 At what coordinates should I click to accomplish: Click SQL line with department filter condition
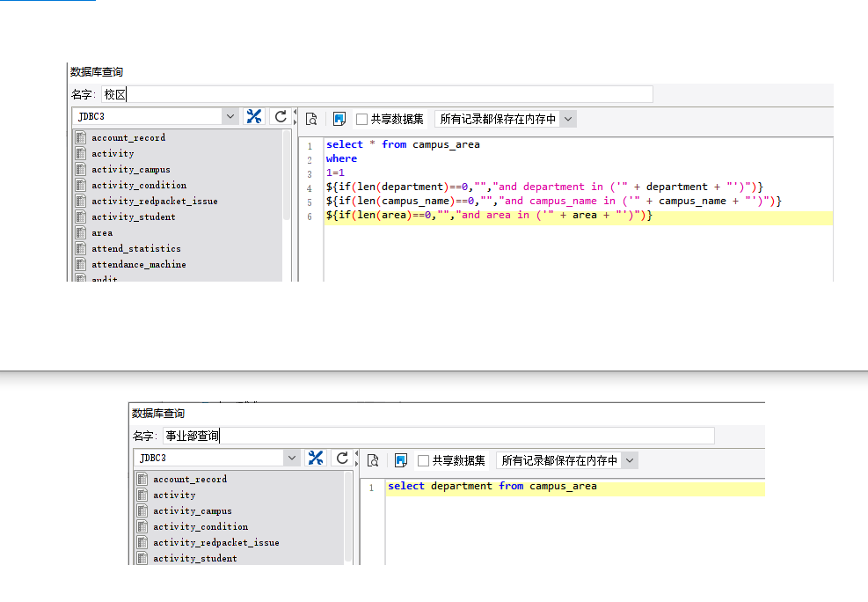[x=544, y=187]
